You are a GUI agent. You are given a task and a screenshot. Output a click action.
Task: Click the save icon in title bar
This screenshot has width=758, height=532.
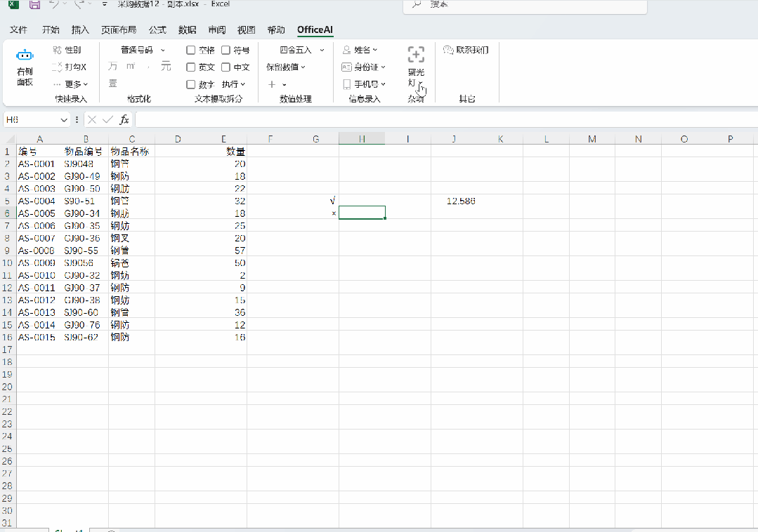coord(34,4)
